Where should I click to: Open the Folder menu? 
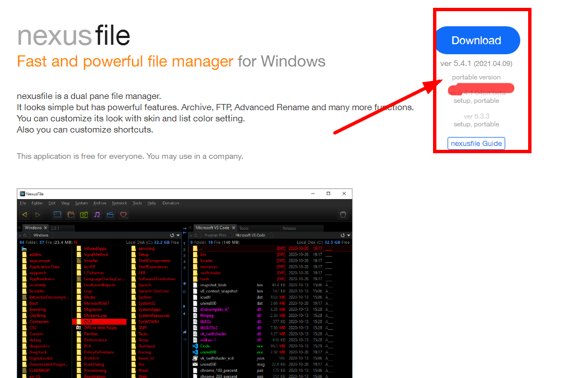tap(37, 203)
